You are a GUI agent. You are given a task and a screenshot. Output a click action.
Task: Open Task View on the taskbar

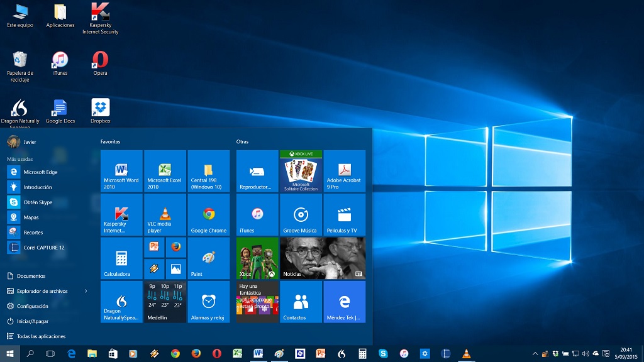50,353
